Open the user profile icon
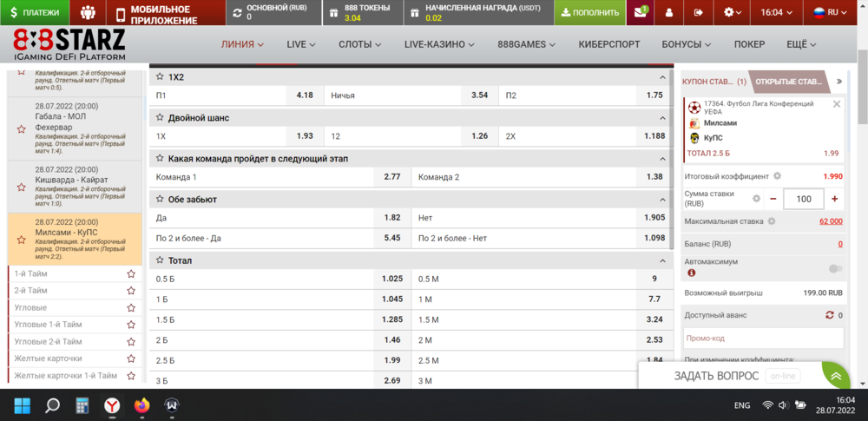 [668, 12]
